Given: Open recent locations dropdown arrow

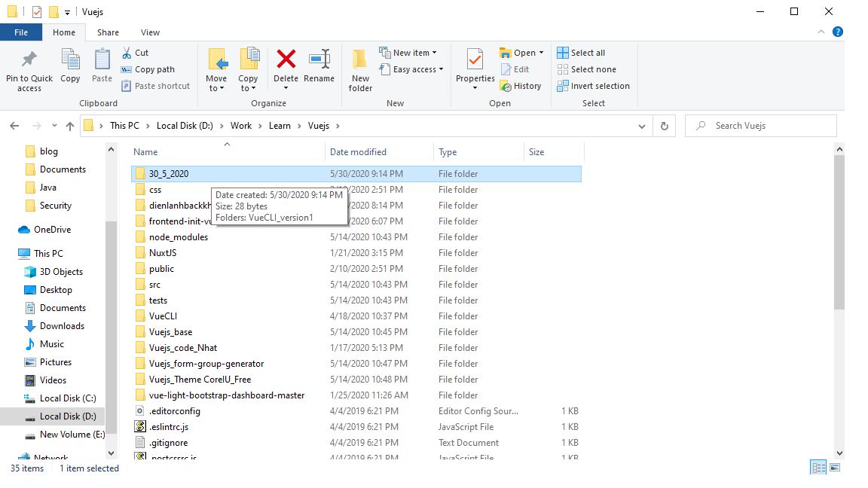Looking at the screenshot, I should pyautogui.click(x=54, y=126).
